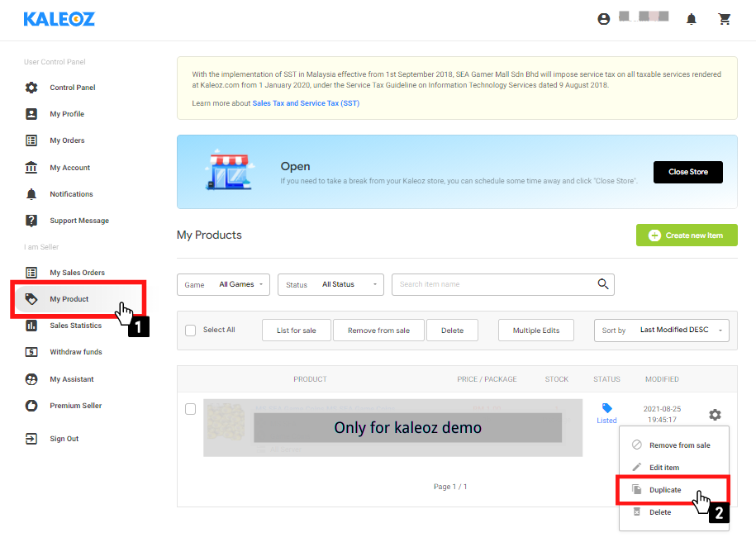
Task: Click the PRICE / PACKAGE column header
Action: (x=487, y=379)
